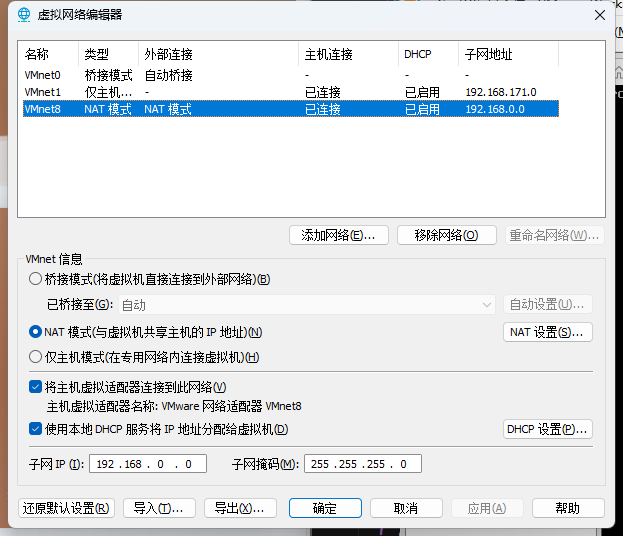This screenshot has width=623, height=536.
Task: Select the 桥接模式 radio button
Action: pos(36,279)
